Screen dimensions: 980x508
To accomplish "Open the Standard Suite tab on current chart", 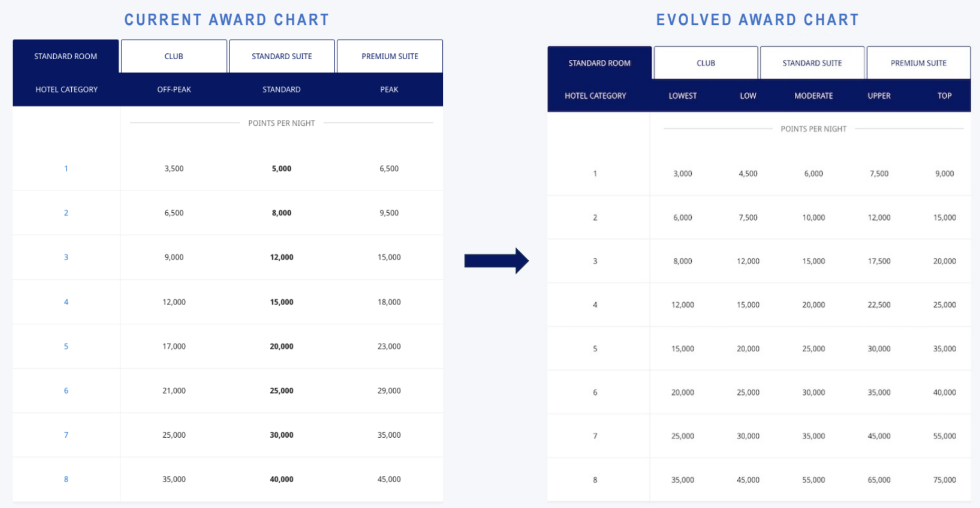I will click(x=281, y=56).
